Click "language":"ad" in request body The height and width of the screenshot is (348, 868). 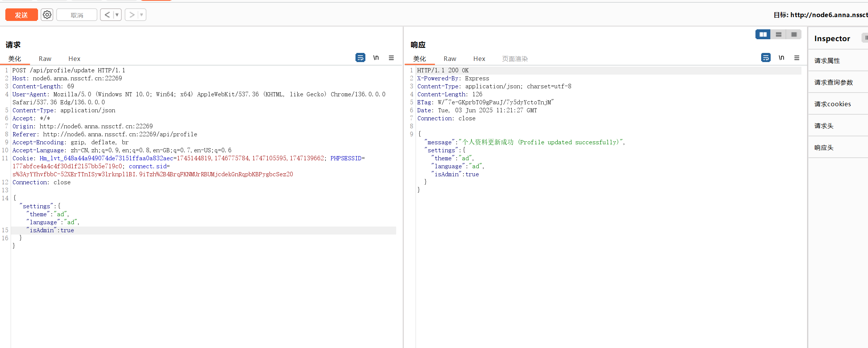coord(52,222)
